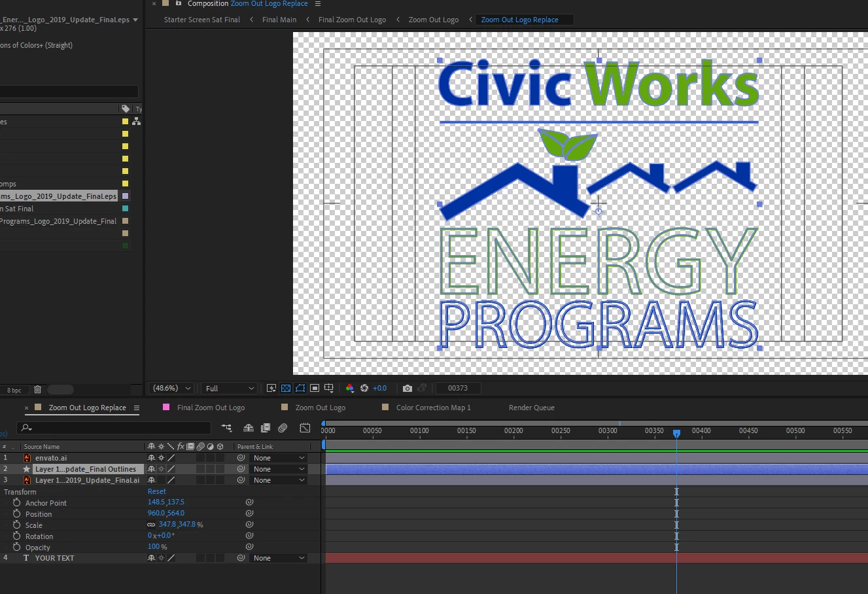Switch to Final Zoom Out Logo timeline tab
The height and width of the screenshot is (594, 868).
pyautogui.click(x=211, y=408)
